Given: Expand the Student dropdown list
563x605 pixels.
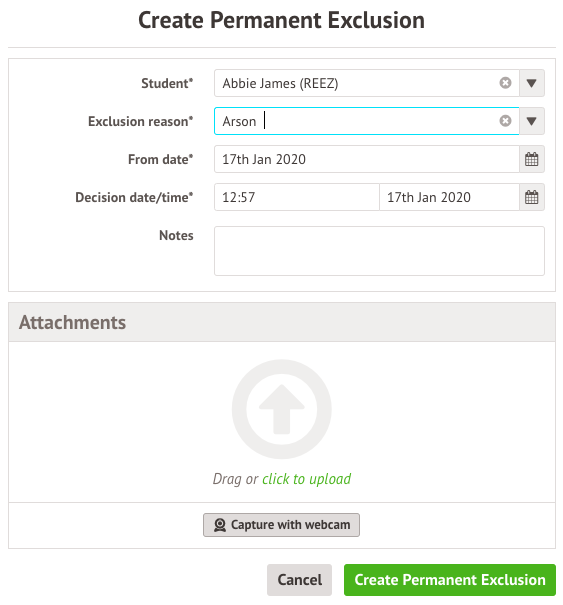Looking at the screenshot, I should pyautogui.click(x=532, y=83).
